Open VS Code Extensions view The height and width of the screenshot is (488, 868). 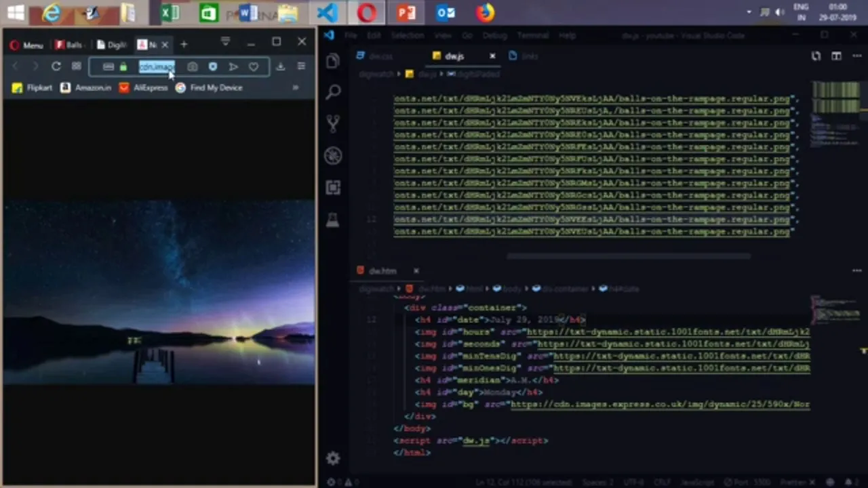coord(332,188)
